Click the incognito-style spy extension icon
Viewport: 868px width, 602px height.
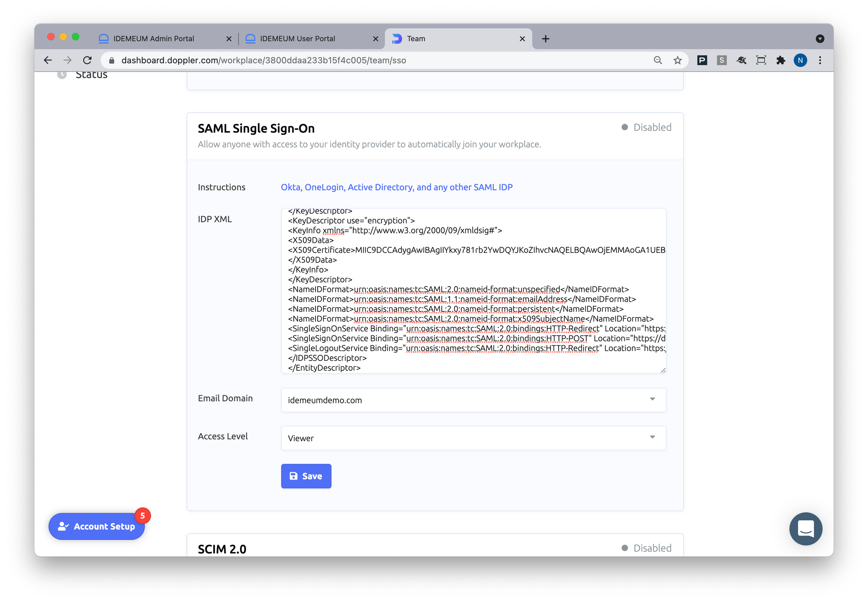[x=741, y=60]
